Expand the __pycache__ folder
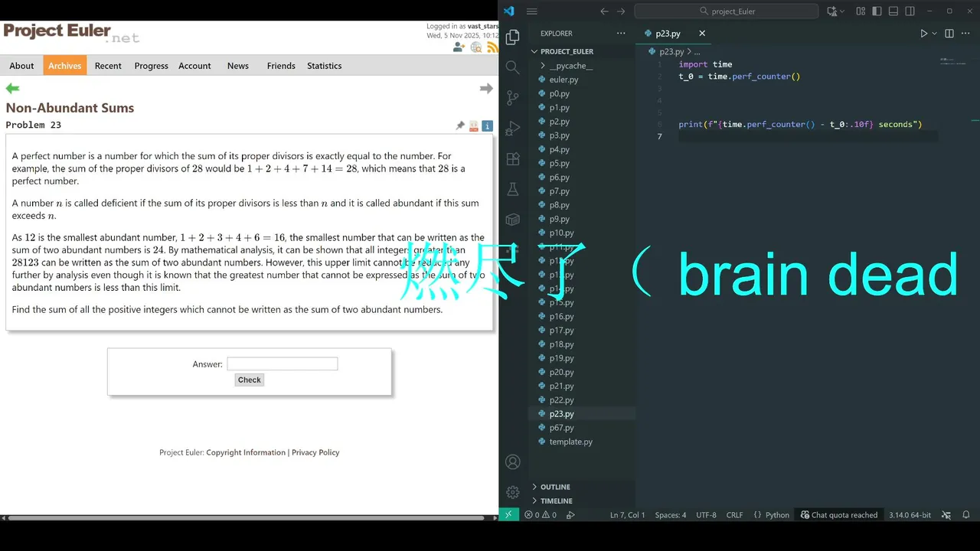The width and height of the screenshot is (980, 551). (x=570, y=66)
